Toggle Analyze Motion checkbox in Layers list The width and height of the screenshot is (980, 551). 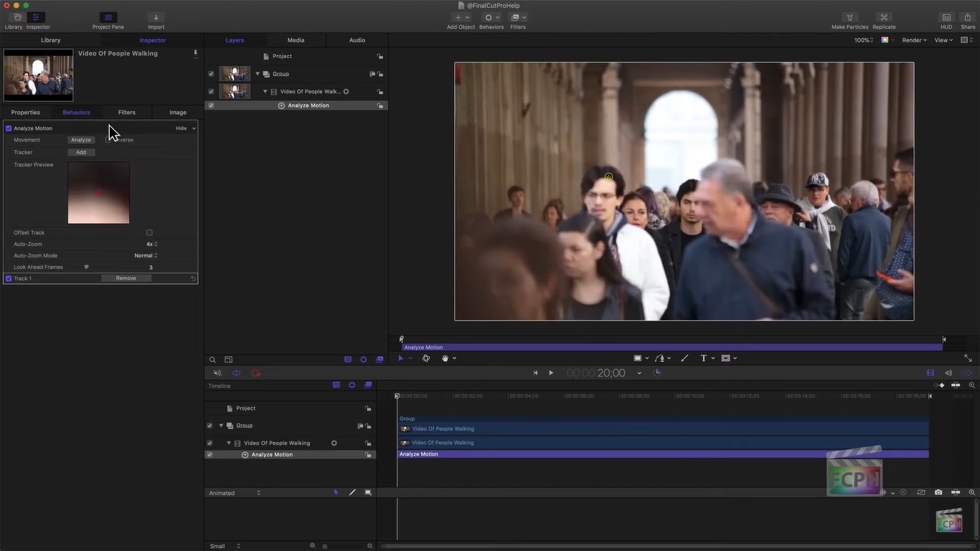[211, 105]
